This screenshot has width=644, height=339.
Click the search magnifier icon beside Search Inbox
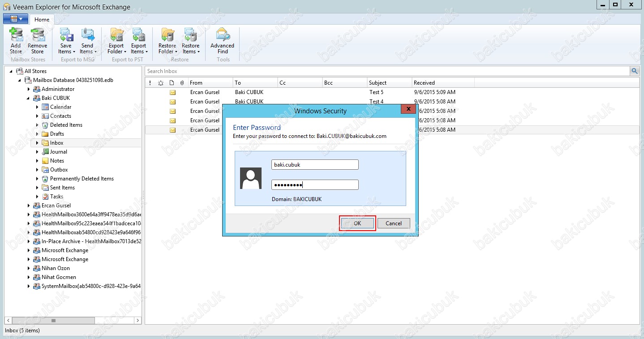(635, 71)
